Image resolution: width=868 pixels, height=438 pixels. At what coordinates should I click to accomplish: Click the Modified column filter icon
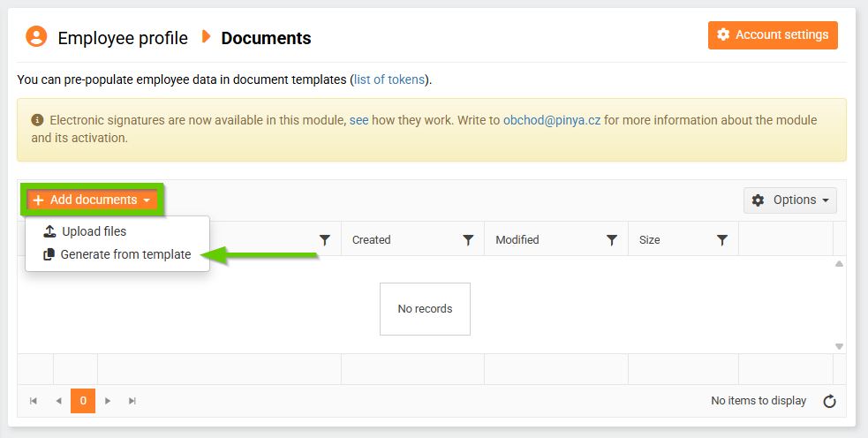611,240
